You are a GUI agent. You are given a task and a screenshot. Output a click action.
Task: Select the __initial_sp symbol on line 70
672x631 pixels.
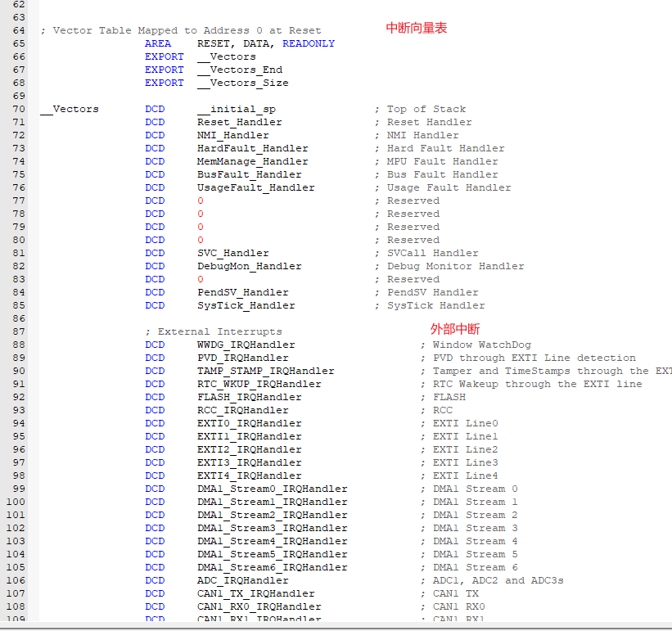pos(237,109)
